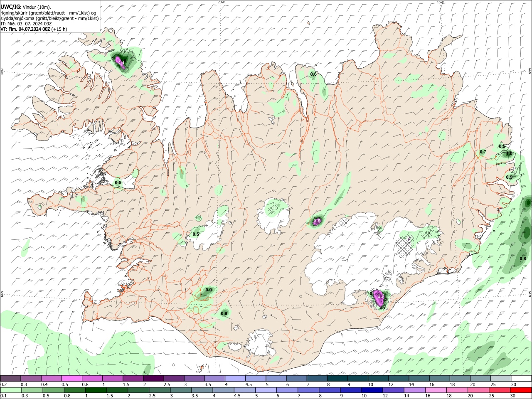This screenshot has height=399, width=532.
Task: Click the "0.7" precipitation value on the map
Action: pyautogui.click(x=483, y=152)
